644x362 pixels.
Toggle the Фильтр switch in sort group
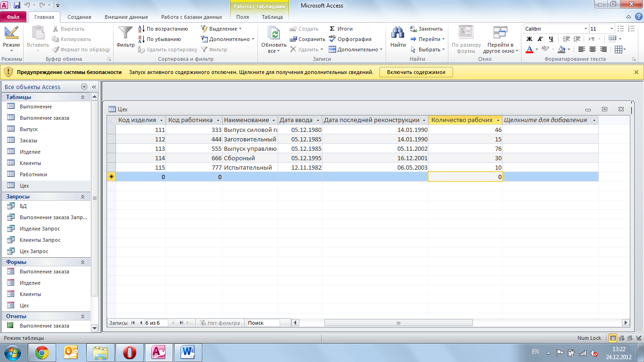coord(214,49)
